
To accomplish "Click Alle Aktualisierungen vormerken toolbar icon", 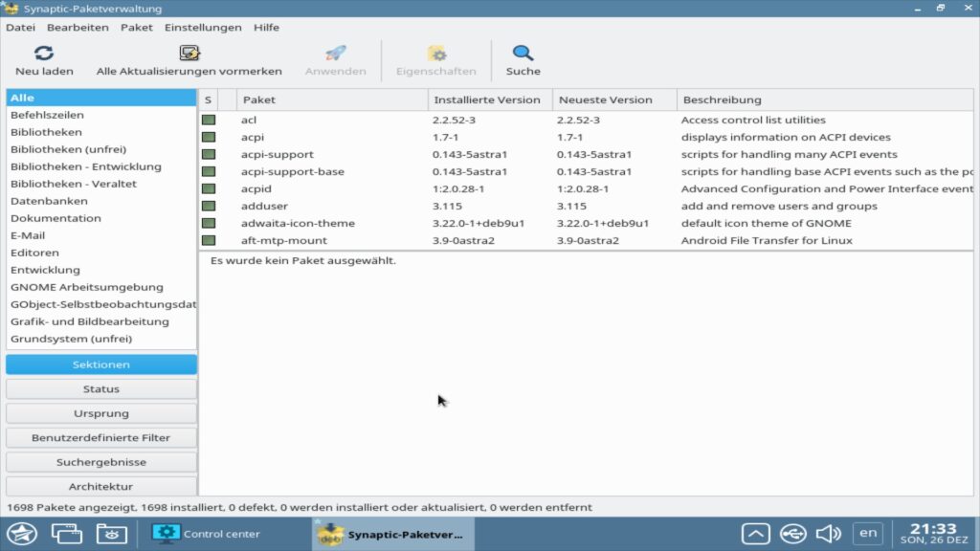I will (x=189, y=54).
